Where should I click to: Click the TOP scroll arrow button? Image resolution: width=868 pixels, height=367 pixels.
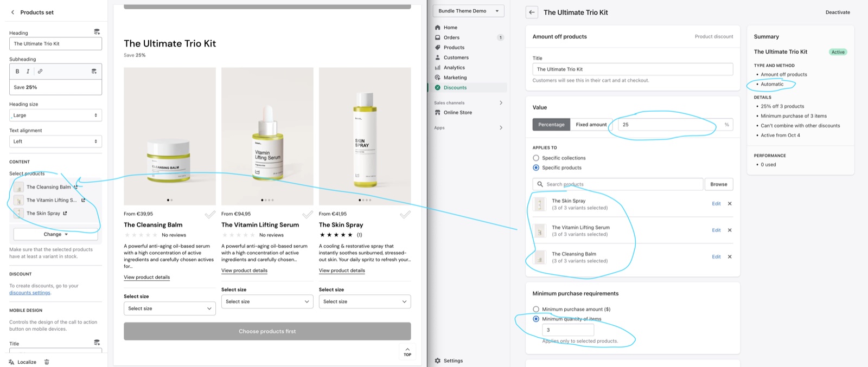pos(407,351)
